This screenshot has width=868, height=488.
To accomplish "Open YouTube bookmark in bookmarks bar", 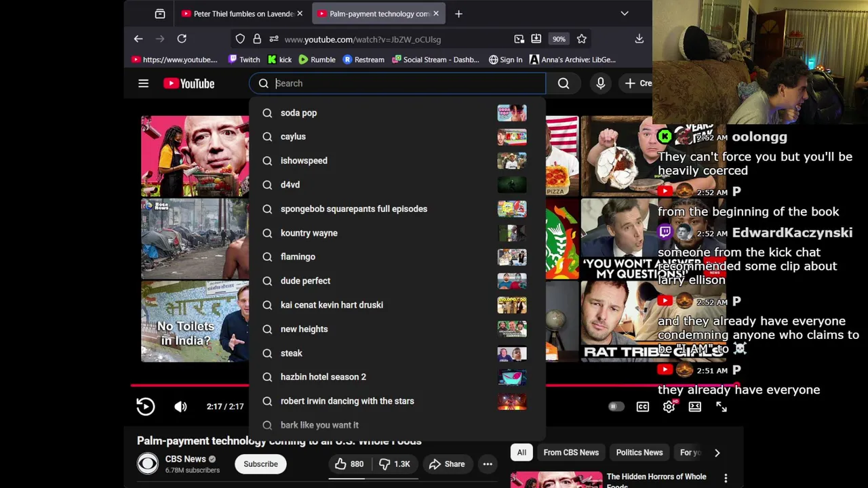I will coord(174,60).
